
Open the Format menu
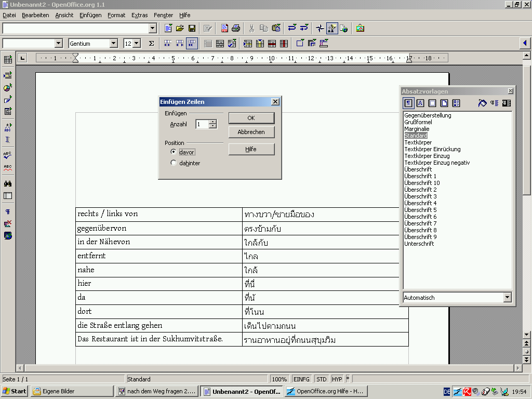click(116, 15)
